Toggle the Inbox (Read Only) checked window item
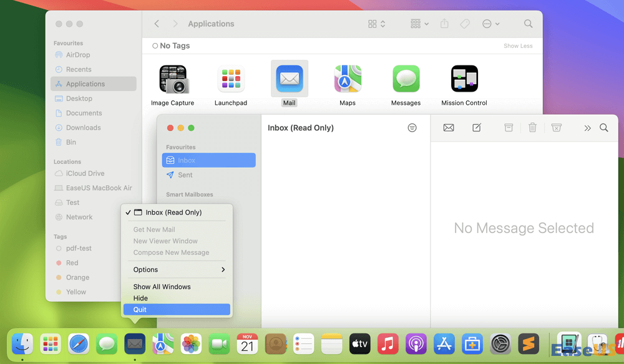The width and height of the screenshot is (624, 364). tap(167, 213)
